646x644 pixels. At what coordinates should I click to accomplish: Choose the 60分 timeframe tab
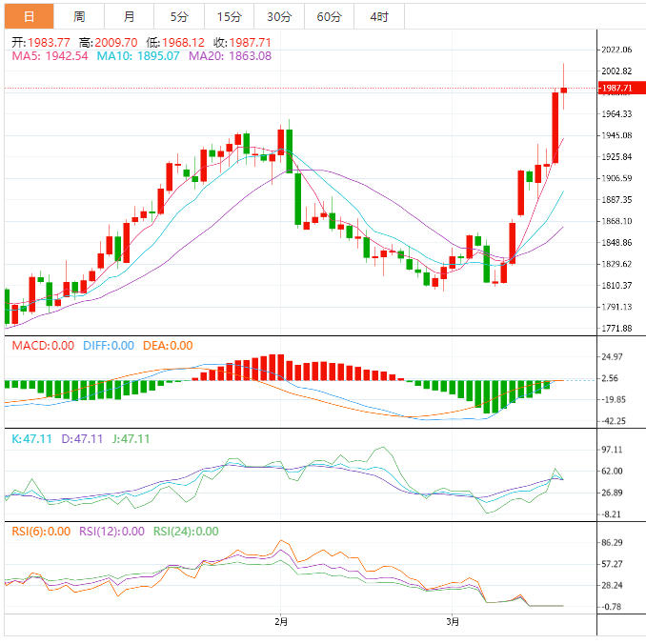[x=329, y=16]
